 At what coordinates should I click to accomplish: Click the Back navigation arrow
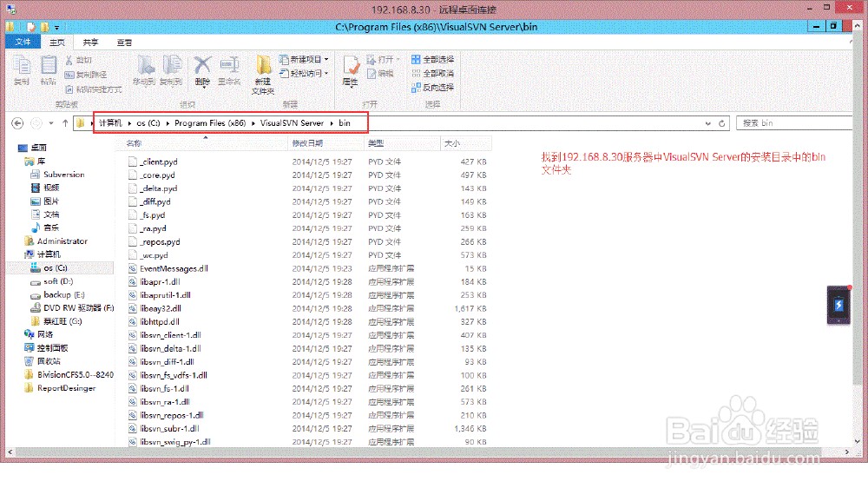pyautogui.click(x=17, y=123)
